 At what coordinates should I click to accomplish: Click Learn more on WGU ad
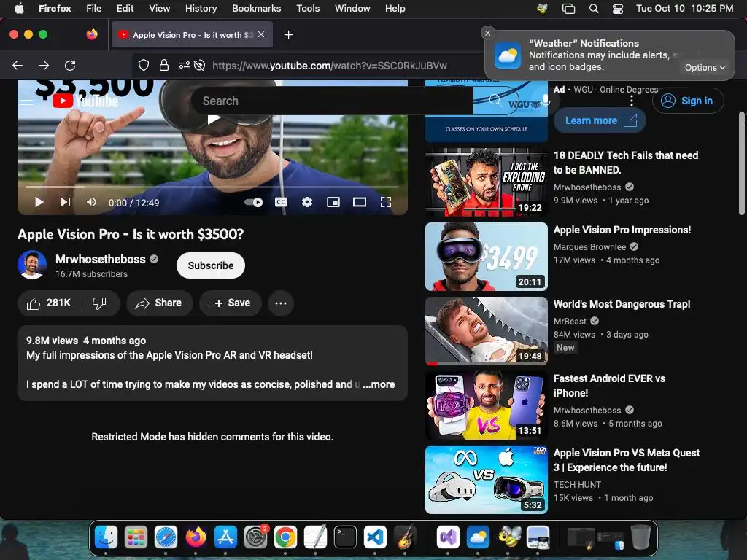pos(600,120)
